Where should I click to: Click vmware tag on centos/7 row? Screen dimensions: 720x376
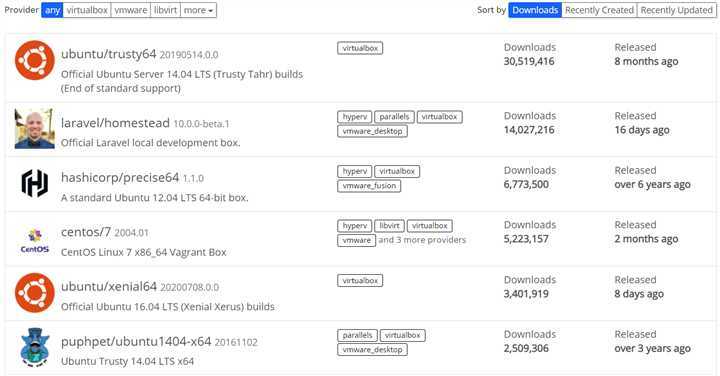pos(356,241)
